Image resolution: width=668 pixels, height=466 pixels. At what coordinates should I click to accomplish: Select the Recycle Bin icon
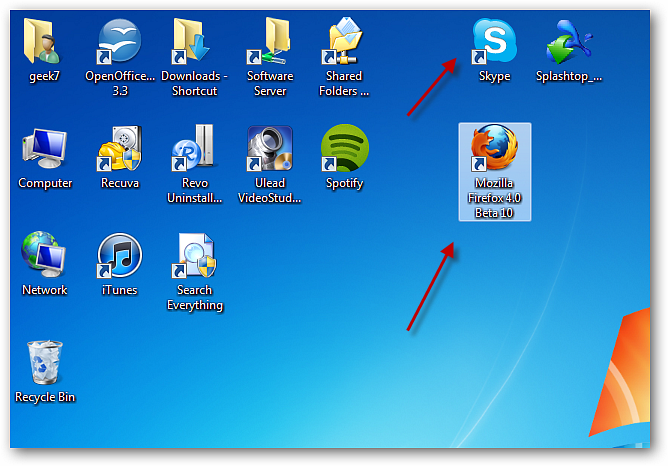click(44, 362)
